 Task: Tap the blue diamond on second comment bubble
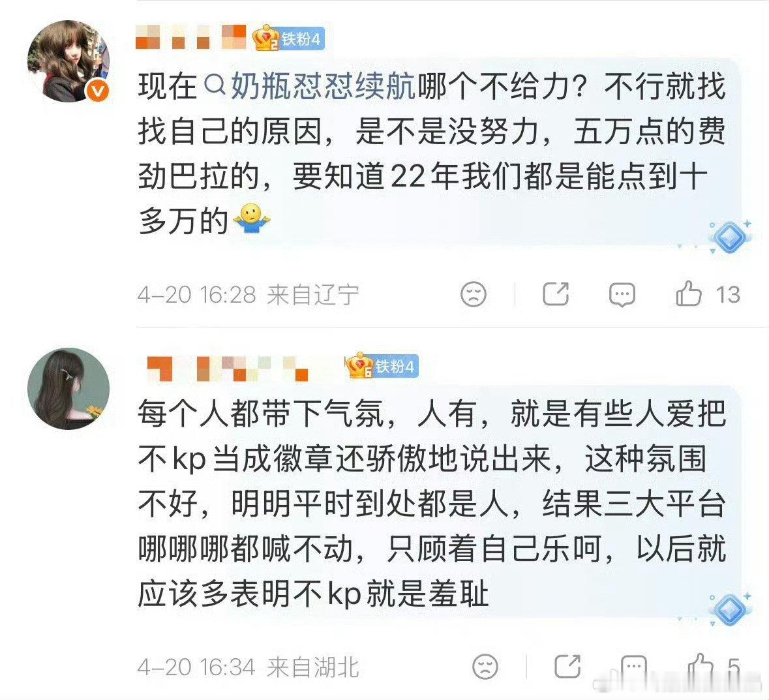click(730, 609)
